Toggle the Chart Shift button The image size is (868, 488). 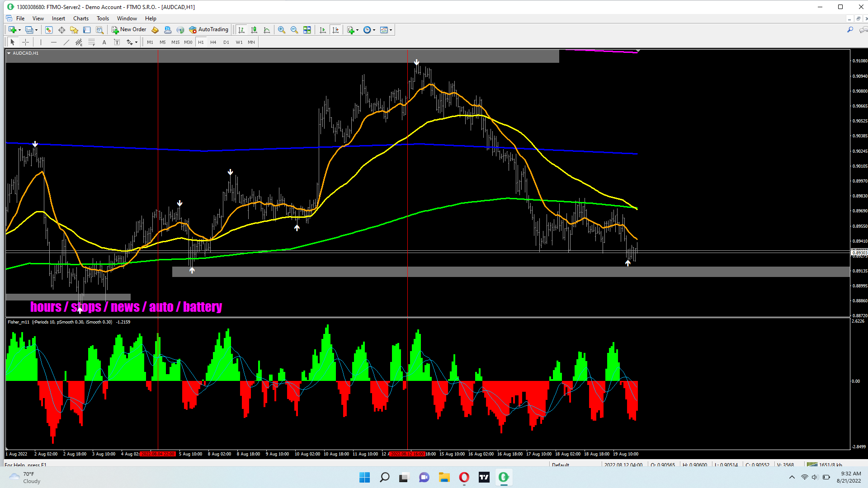(335, 30)
